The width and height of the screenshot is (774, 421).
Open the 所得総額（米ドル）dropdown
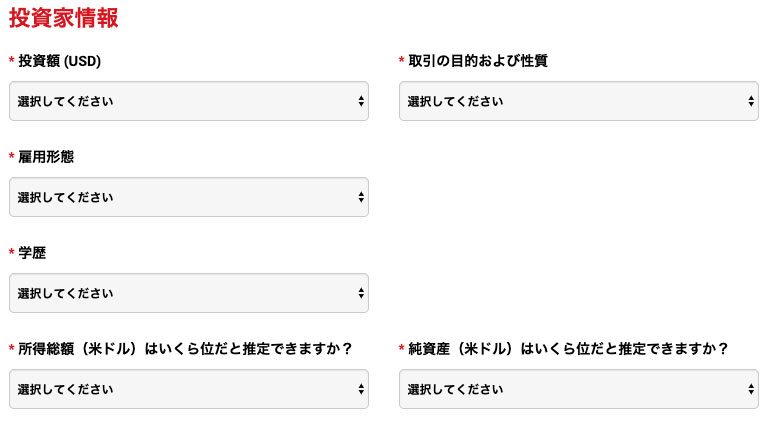coord(189,389)
